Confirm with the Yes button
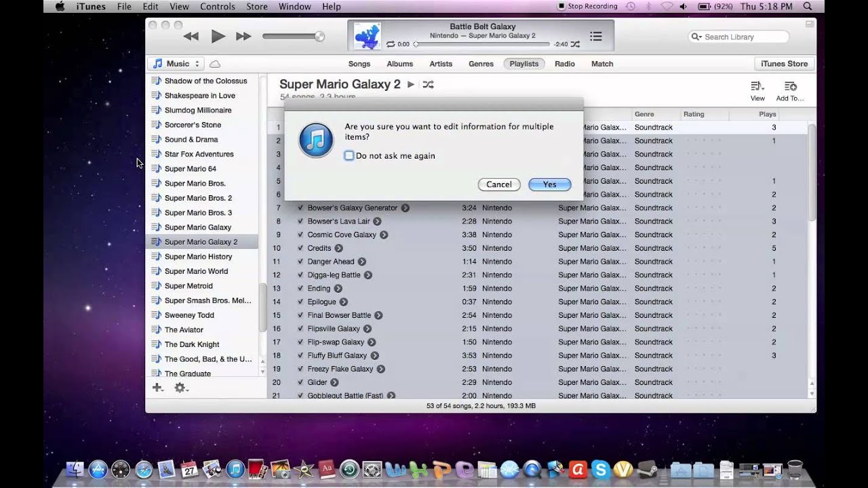Image resolution: width=868 pixels, height=488 pixels. (549, 184)
